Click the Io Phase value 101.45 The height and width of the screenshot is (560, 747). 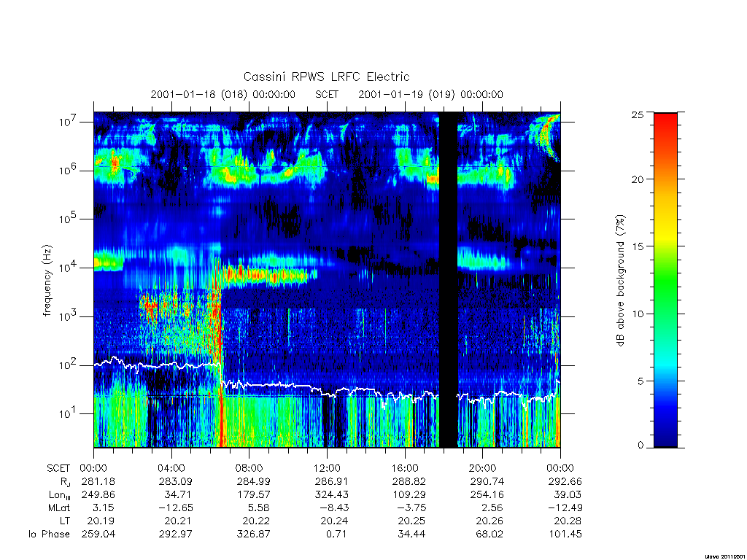565,534
